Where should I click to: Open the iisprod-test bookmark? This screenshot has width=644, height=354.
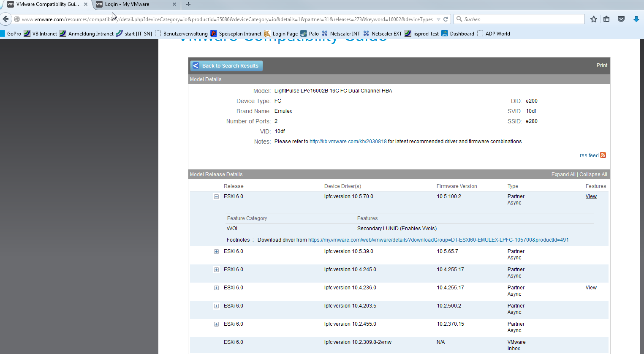(421, 33)
